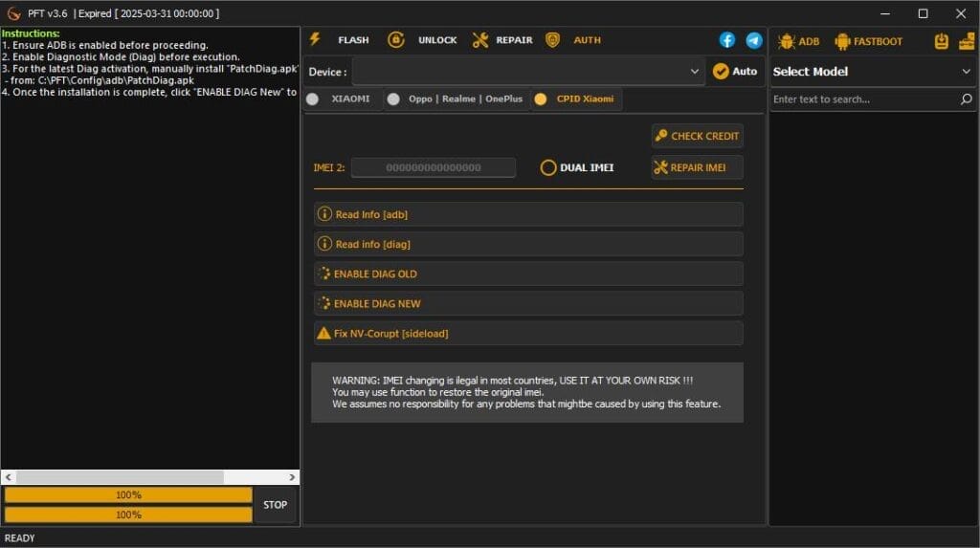Enable the DUAL IMEI option
This screenshot has height=548, width=980.
click(577, 167)
